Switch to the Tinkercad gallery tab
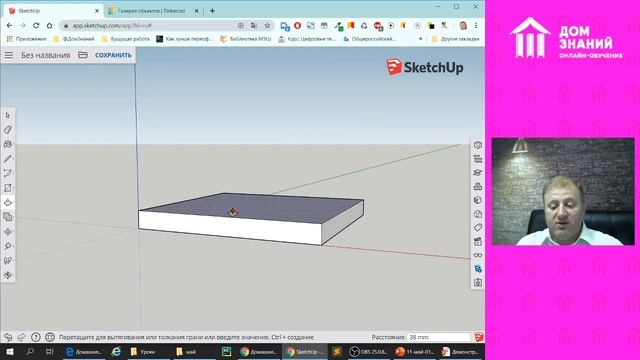Screen dimensions: 640x360 coord(153,11)
